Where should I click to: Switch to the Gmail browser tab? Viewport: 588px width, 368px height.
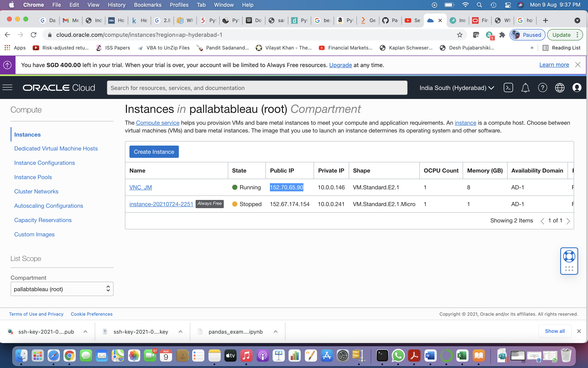click(x=71, y=20)
